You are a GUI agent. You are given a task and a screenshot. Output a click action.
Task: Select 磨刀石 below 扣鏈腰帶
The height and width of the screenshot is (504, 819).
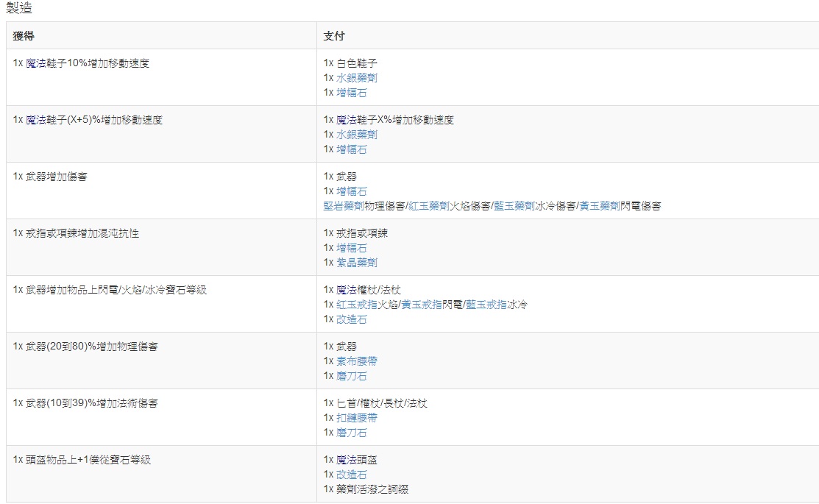351,433
